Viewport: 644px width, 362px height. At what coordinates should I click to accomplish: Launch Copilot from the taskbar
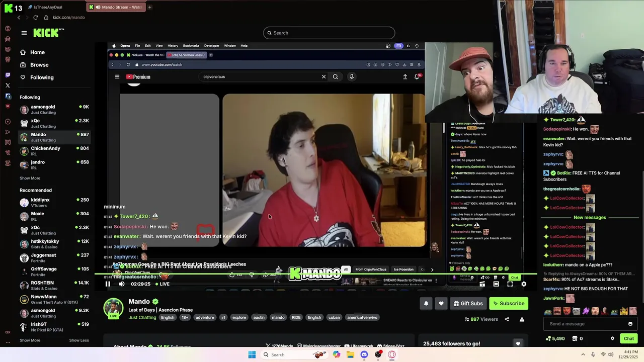(337, 354)
